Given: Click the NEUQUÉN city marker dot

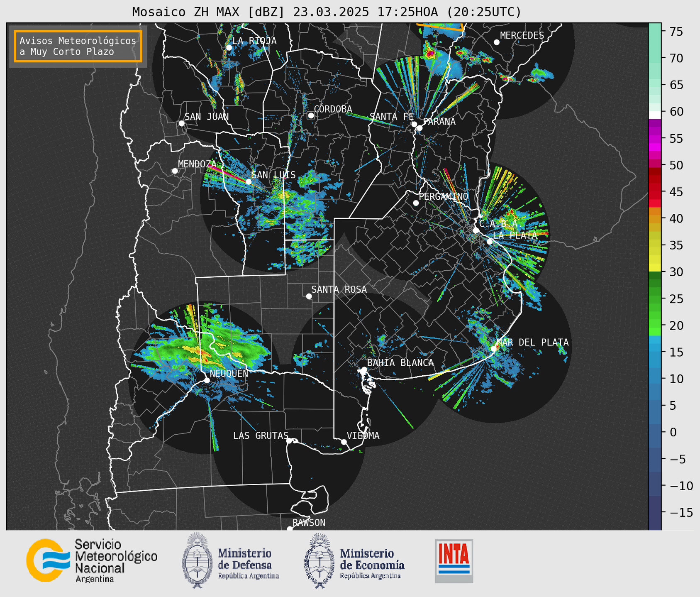Looking at the screenshot, I should (x=207, y=380).
